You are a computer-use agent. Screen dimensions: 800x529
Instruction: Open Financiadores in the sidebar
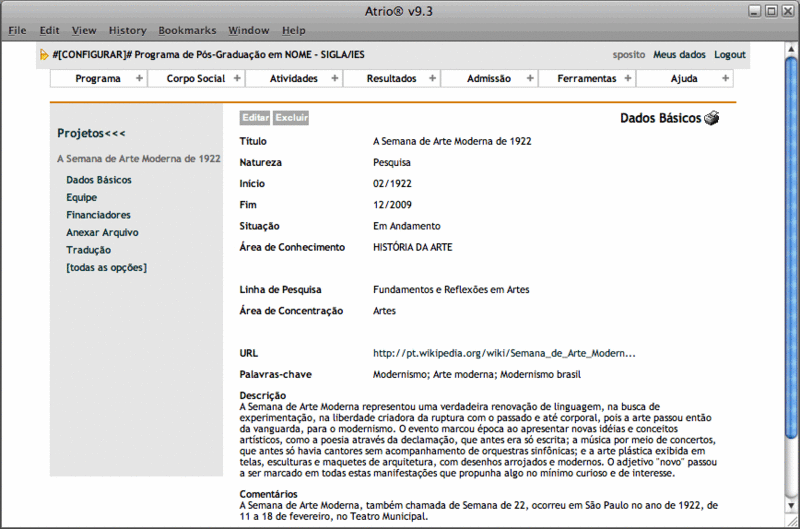click(98, 215)
